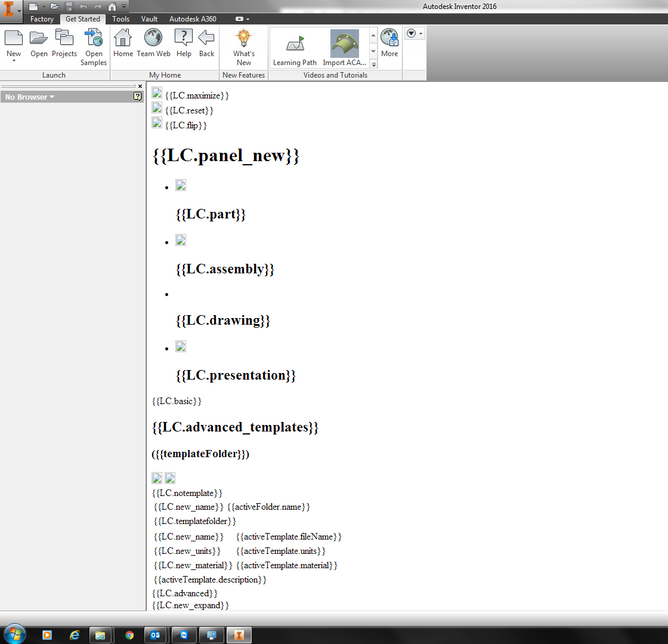Expand the Videos and Tutorials gallery
The image size is (668, 644).
pyautogui.click(x=373, y=64)
